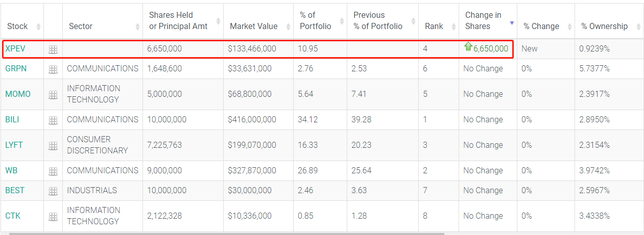
Task: Open the GRPN stock link
Action: (x=15, y=68)
